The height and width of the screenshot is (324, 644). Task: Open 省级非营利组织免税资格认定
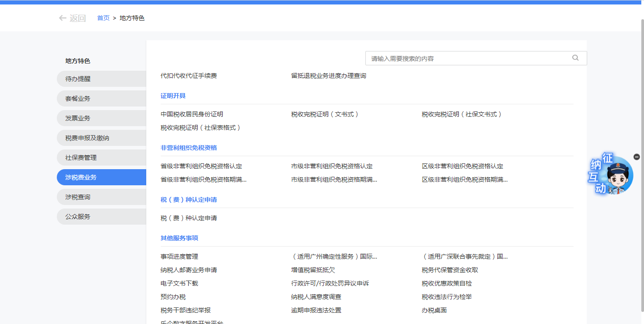[201, 166]
